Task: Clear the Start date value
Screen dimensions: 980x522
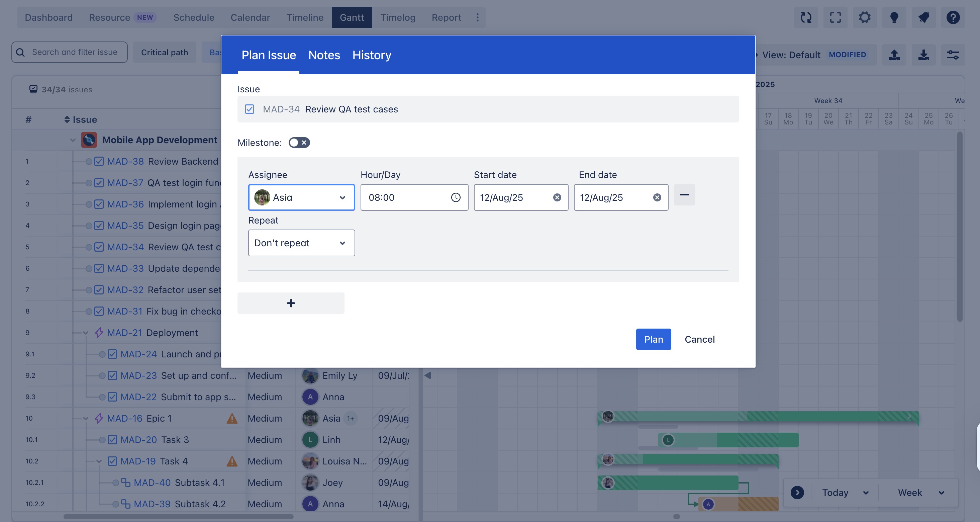Action: click(x=557, y=197)
